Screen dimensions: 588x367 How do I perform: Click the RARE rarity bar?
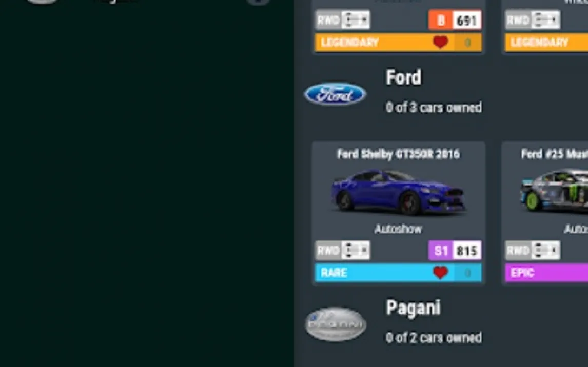[398, 273]
